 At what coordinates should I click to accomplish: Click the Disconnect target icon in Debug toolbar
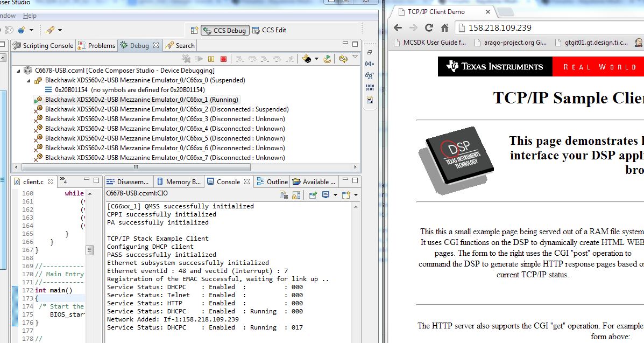click(187, 59)
